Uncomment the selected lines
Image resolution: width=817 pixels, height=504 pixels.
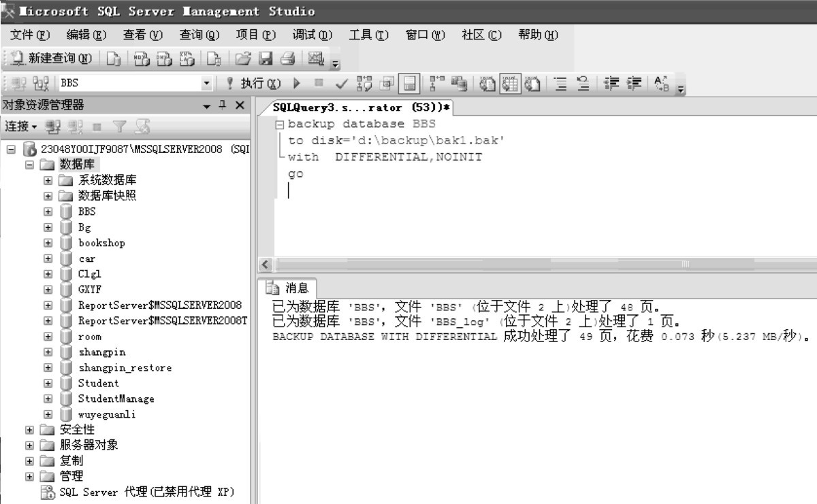point(583,84)
